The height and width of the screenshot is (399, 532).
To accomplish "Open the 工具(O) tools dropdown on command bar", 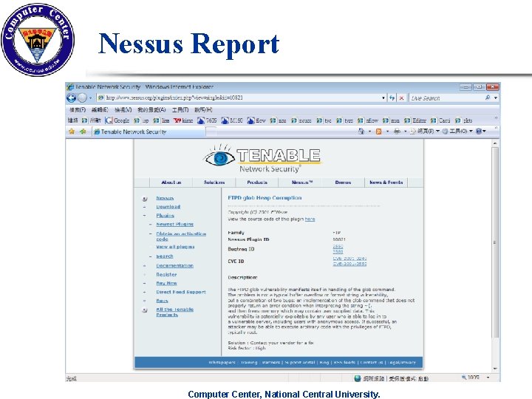I will [457, 132].
